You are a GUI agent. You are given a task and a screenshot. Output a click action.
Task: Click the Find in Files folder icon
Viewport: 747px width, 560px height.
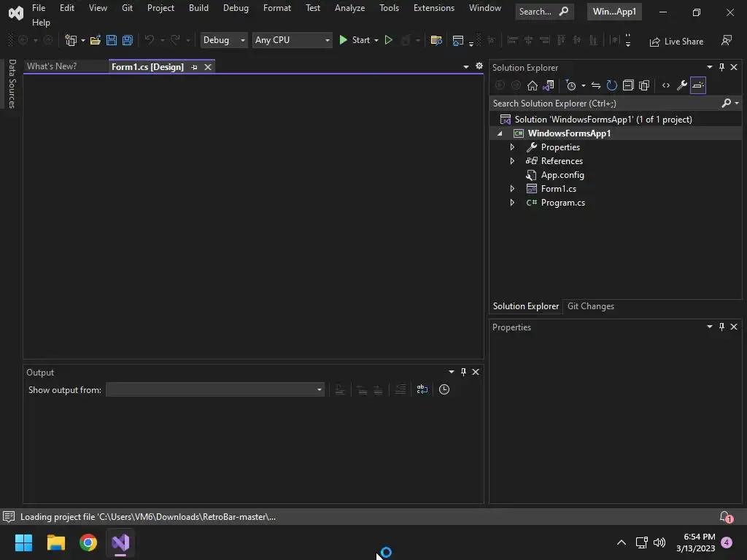click(436, 41)
